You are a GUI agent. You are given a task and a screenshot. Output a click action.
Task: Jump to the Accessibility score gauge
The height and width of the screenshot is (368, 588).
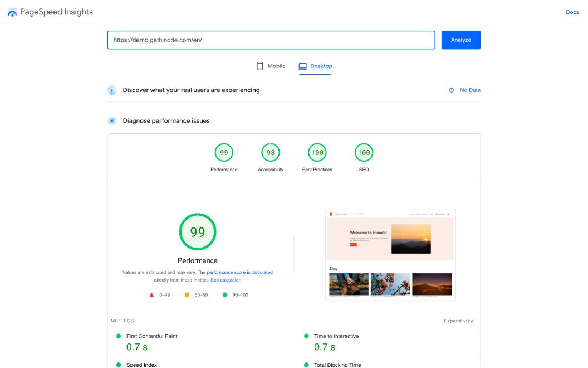(271, 153)
